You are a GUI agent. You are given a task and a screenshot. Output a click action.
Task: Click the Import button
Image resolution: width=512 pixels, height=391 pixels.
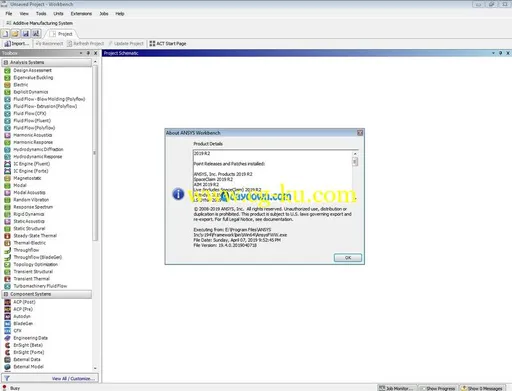click(x=16, y=44)
